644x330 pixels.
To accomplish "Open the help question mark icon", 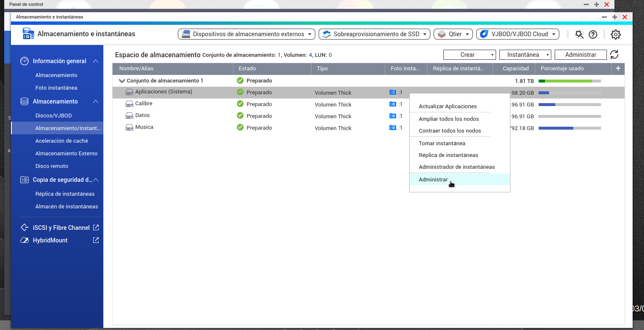I will [x=593, y=35].
